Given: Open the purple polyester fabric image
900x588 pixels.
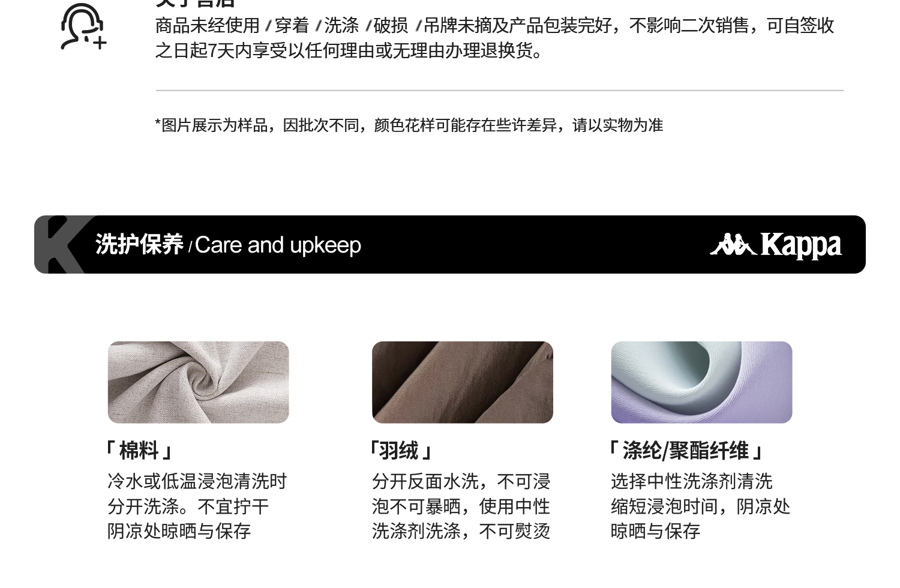Looking at the screenshot, I should (701, 382).
